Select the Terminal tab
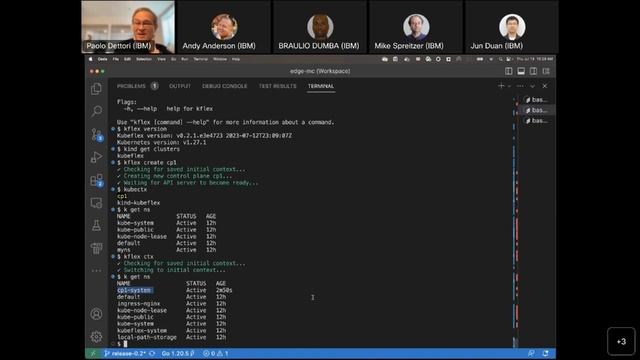The image size is (640, 360). click(321, 86)
